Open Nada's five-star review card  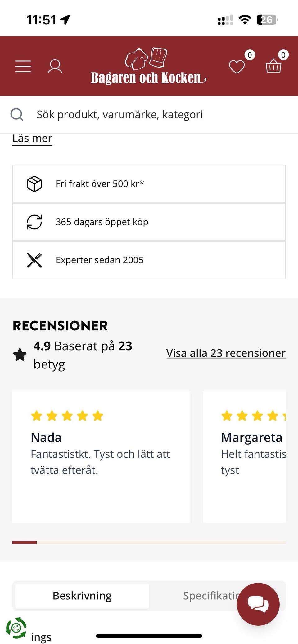(101, 457)
